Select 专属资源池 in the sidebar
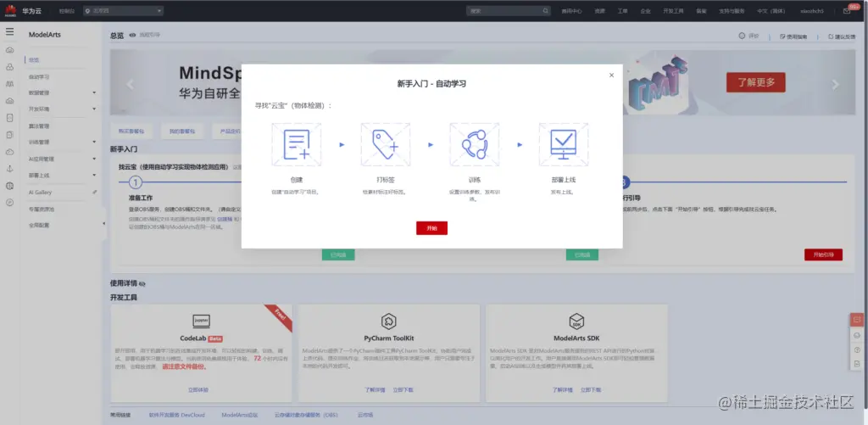 pos(42,210)
